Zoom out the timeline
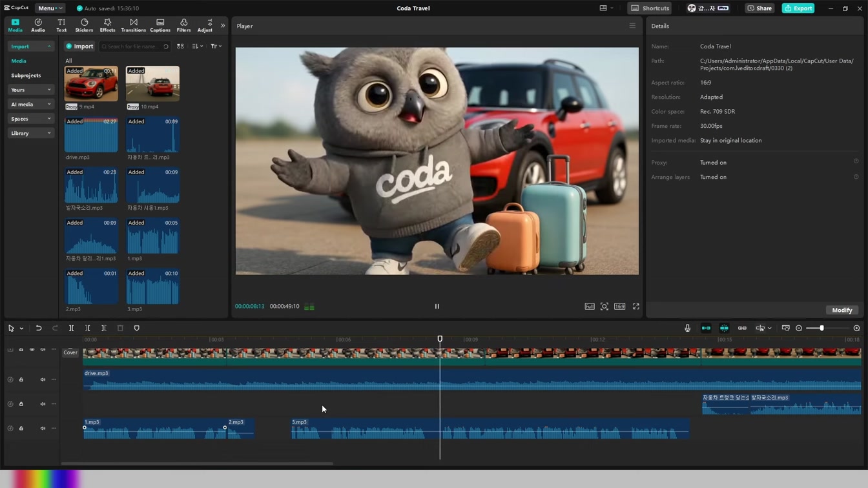 [799, 328]
